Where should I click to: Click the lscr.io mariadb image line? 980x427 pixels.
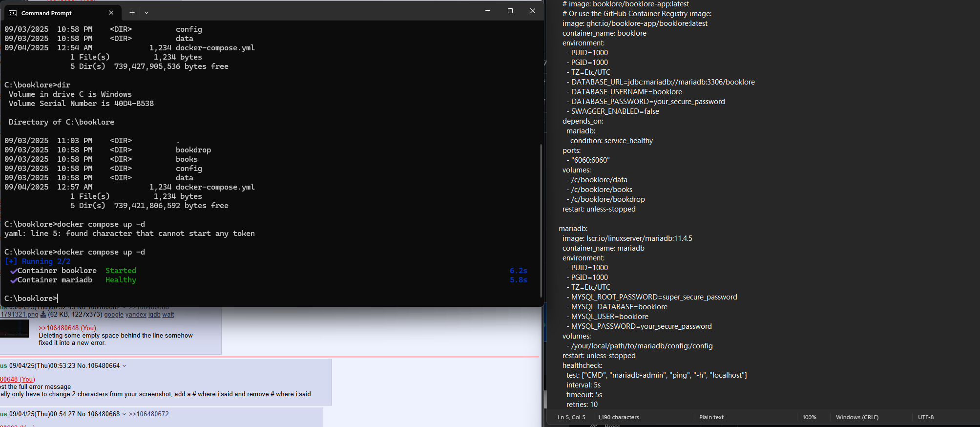(x=627, y=238)
